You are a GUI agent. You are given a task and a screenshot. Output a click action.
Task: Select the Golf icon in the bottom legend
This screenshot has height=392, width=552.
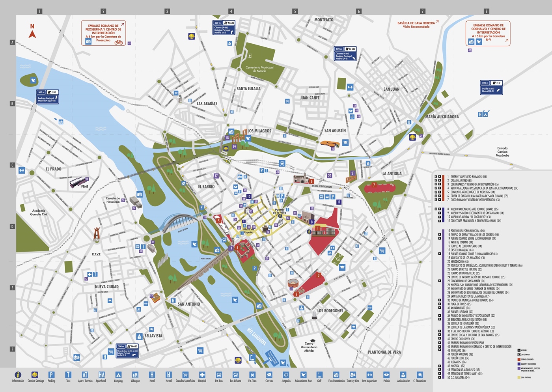319,375
